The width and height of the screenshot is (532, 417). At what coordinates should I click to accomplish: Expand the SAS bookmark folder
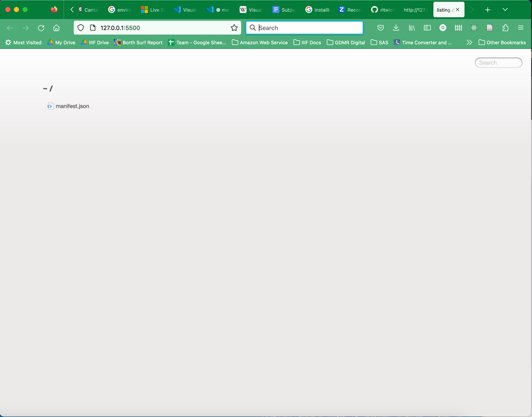pos(379,43)
